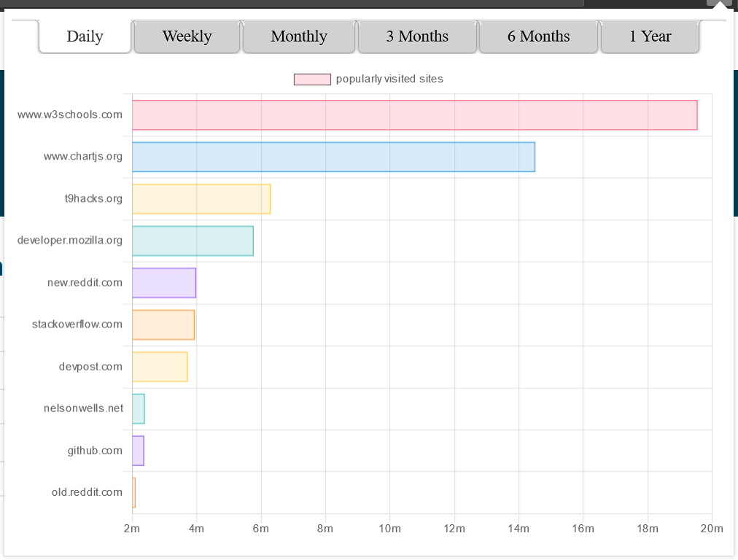Click the www.chartjs.org blue bar
Viewport: 738px width, 560px height.
[x=334, y=157]
